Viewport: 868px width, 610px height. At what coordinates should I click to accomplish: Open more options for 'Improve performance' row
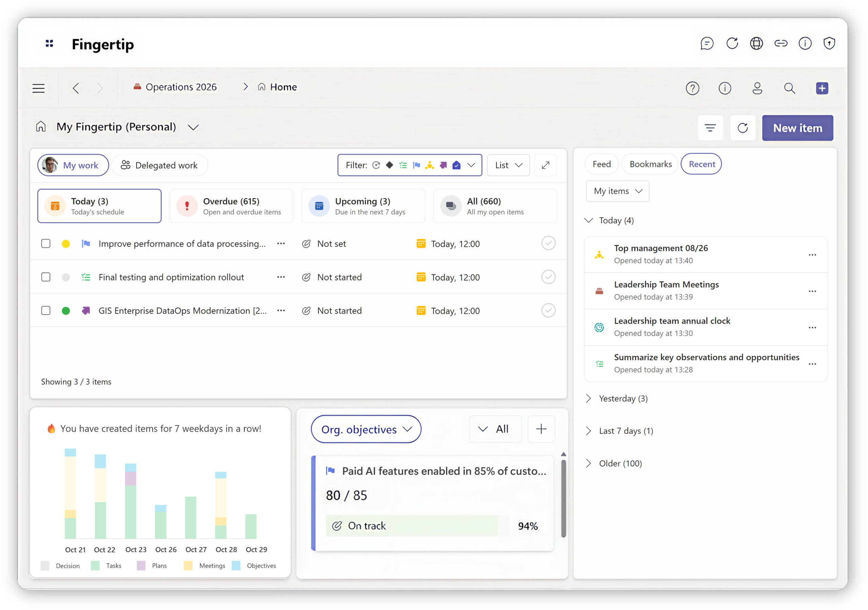click(x=280, y=243)
